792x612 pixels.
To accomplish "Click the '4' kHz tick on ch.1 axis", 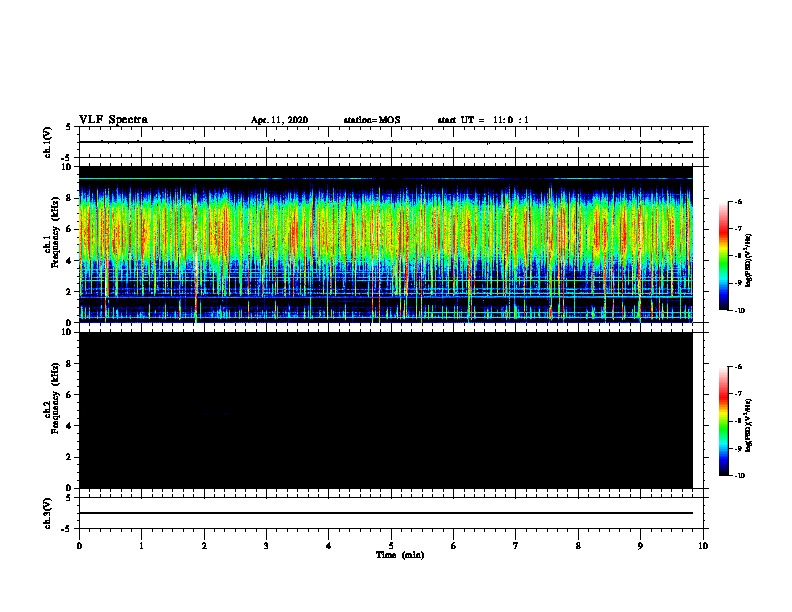I will click(x=69, y=261).
